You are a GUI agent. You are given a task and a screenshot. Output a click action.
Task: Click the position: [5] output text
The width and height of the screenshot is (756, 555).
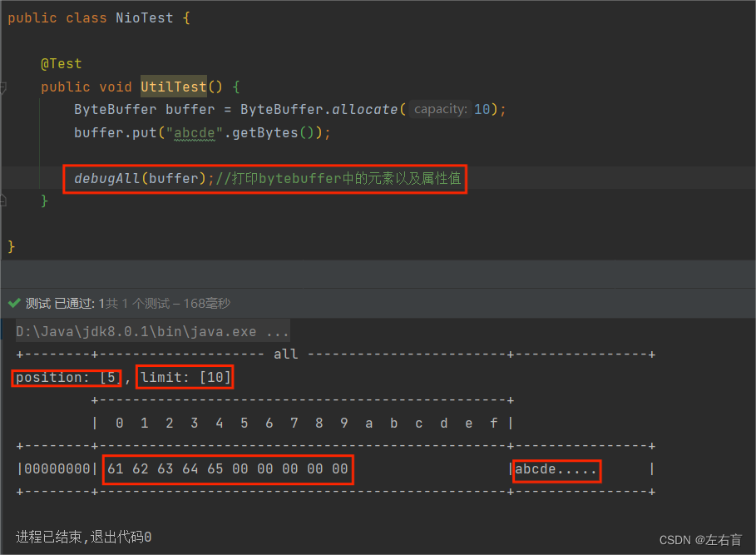tap(67, 377)
